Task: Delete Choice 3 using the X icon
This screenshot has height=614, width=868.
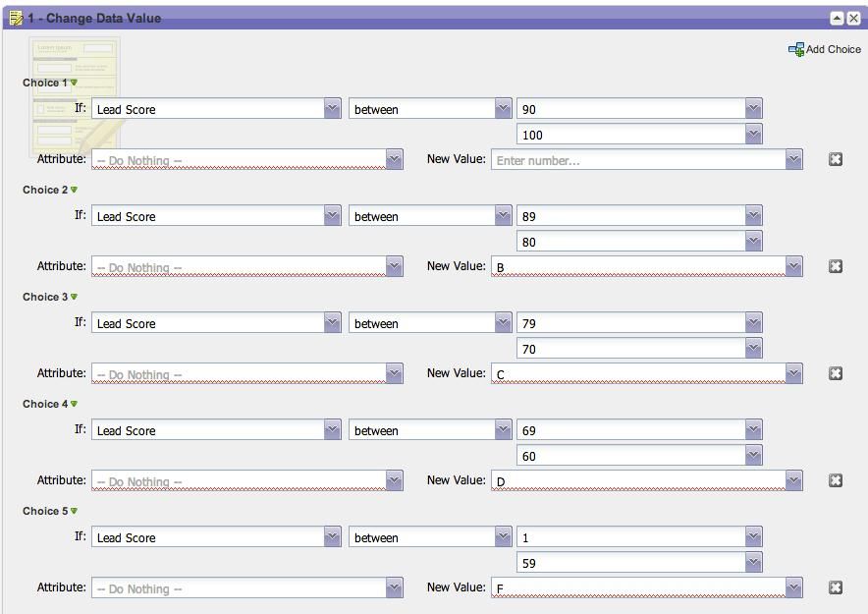Action: pyautogui.click(x=836, y=373)
